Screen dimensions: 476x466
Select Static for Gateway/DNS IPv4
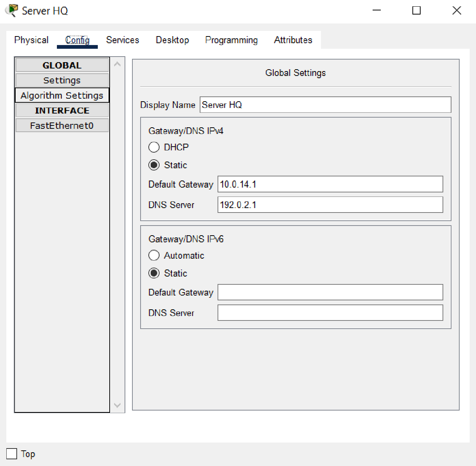[154, 165]
